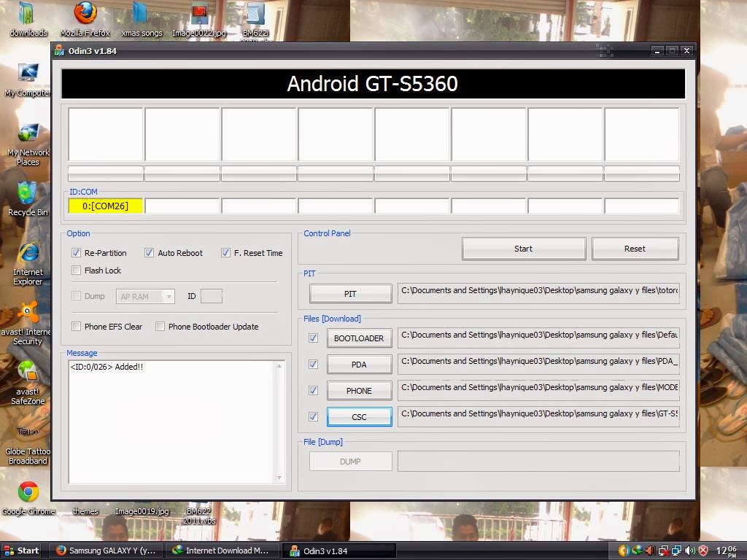This screenshot has width=747, height=560.
Task: Open avast! SafeZone desktop shortcut
Action: pos(28,382)
